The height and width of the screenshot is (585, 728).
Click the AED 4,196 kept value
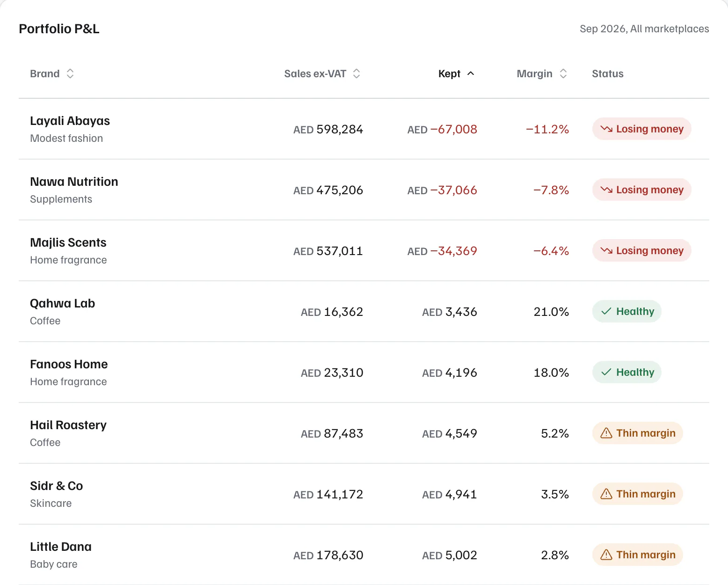pos(450,373)
